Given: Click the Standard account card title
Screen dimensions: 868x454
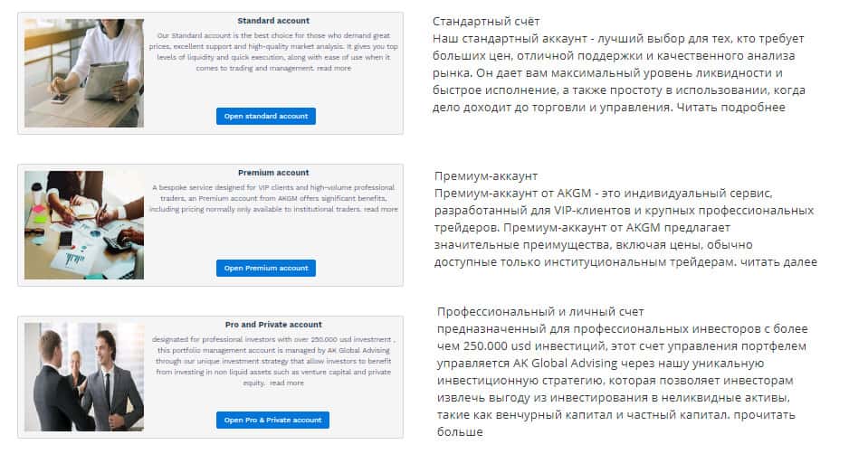Looking at the screenshot, I should coord(272,20).
